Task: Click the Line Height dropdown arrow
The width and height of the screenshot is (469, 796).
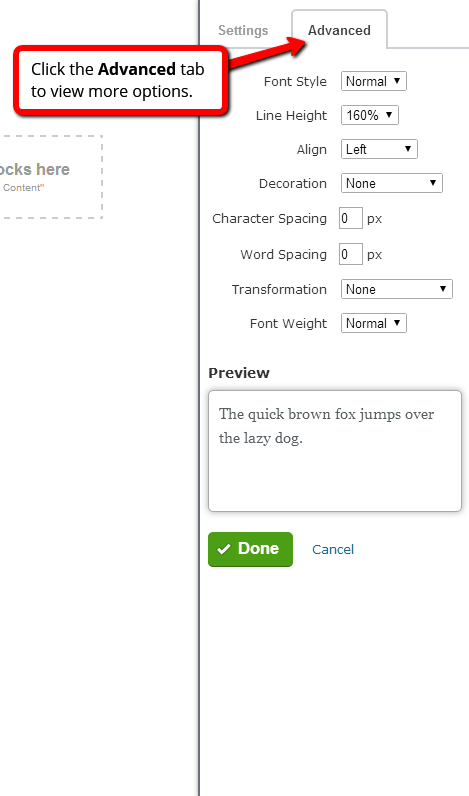Action: (x=389, y=115)
